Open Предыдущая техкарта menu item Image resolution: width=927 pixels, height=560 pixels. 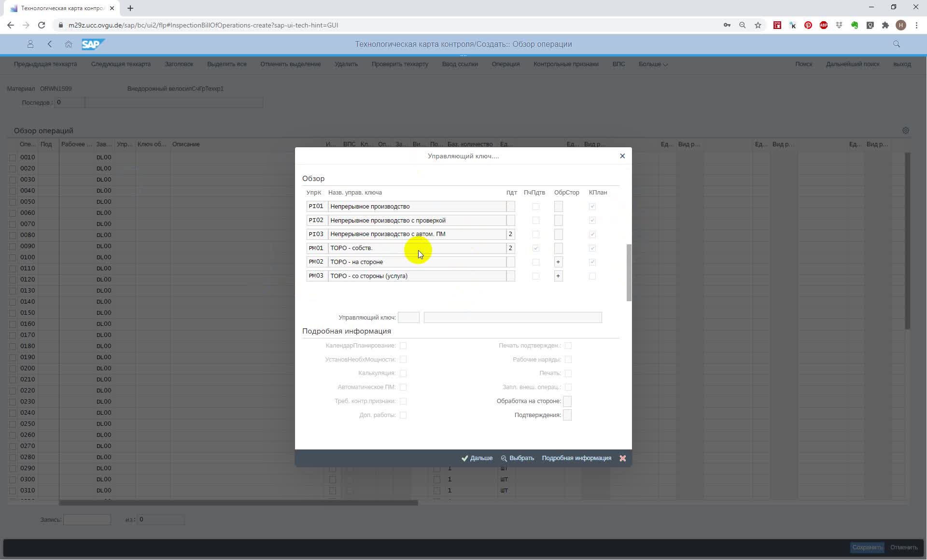click(x=45, y=64)
